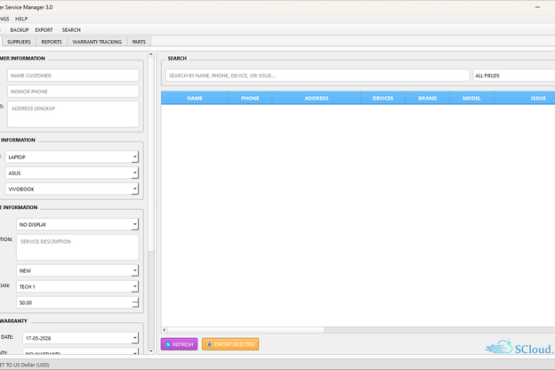555x370 pixels.
Task: Sort by the BRAND column header
Action: click(x=427, y=98)
